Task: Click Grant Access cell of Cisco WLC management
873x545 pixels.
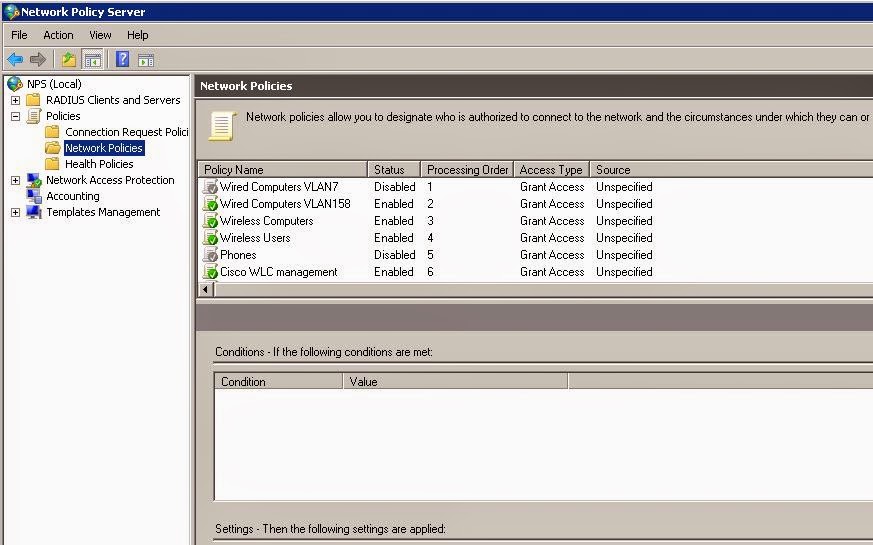Action: point(552,272)
